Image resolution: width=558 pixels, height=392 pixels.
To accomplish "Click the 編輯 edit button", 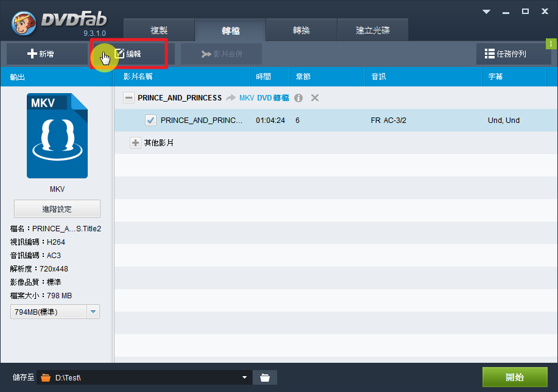I will click(x=129, y=54).
